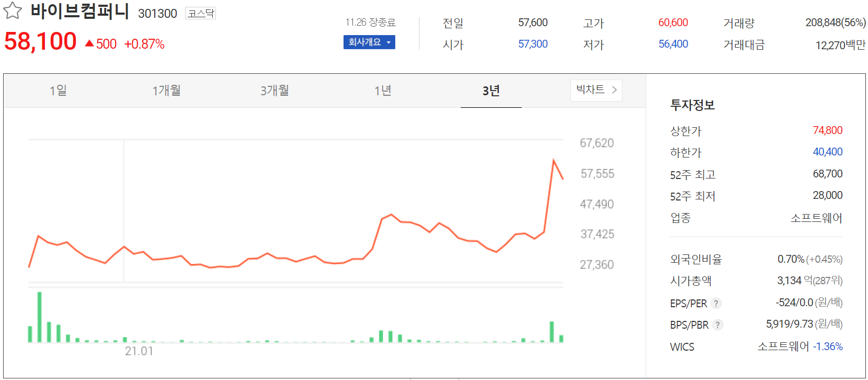The width and height of the screenshot is (868, 380).
Task: Click the 52주 최고 value 68,700
Action: pyautogui.click(x=828, y=174)
